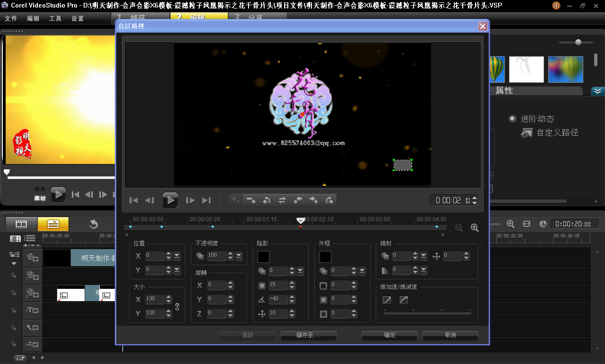The image size is (605, 364).
Task: Open the opacity value slider dropdown
Action: point(238,256)
